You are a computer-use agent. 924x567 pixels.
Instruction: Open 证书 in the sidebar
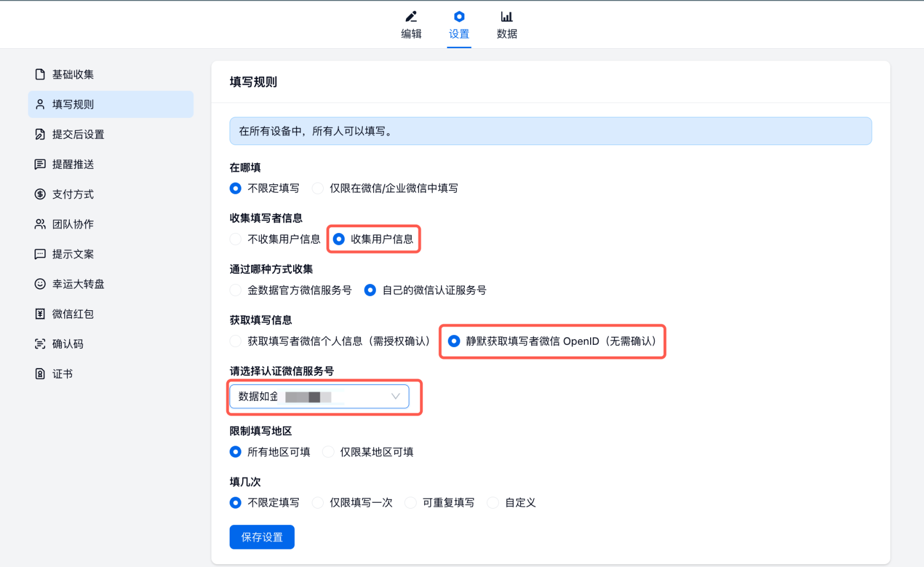point(111,374)
